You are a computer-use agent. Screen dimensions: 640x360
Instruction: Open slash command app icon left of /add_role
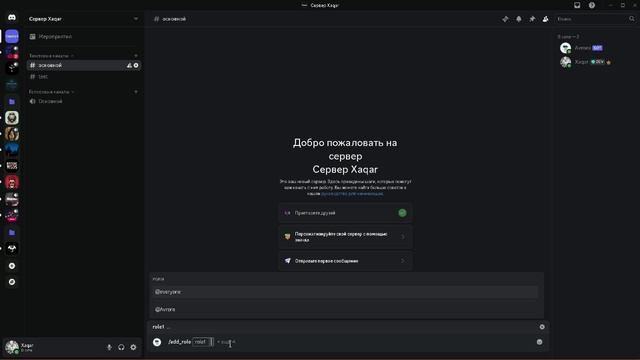click(157, 342)
